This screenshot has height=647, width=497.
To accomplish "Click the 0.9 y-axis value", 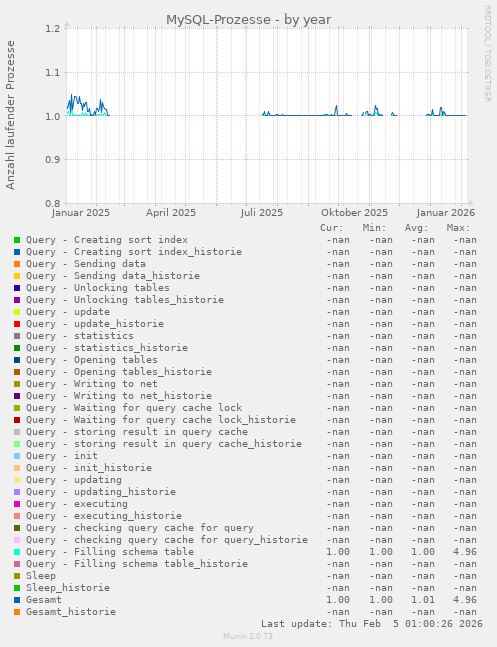I will (x=54, y=160).
